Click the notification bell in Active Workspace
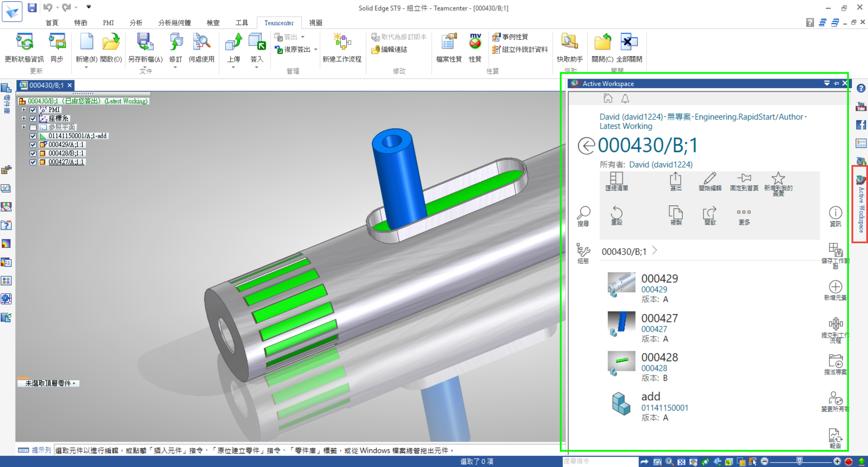868x467 pixels. pos(625,99)
